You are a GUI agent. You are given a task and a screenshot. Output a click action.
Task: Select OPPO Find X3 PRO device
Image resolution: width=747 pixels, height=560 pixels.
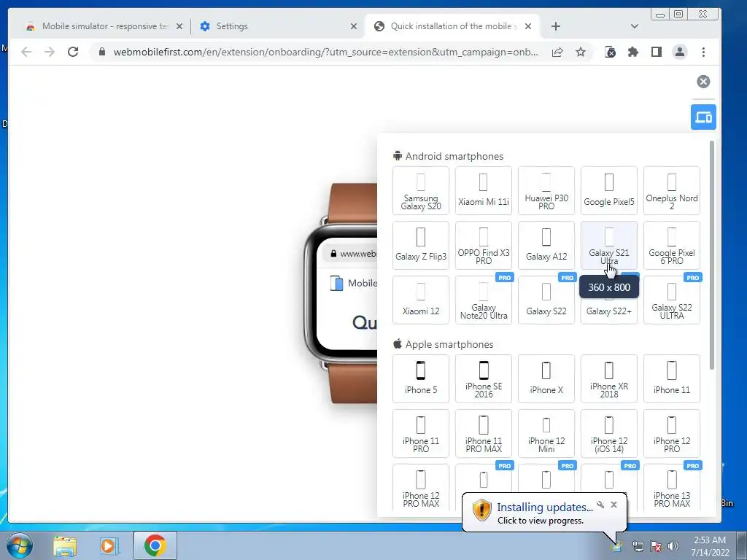(x=484, y=245)
